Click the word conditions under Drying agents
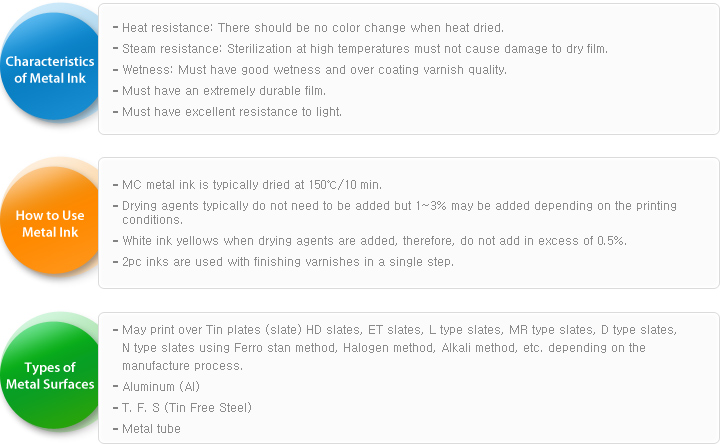This screenshot has width=720, height=444. [152, 220]
